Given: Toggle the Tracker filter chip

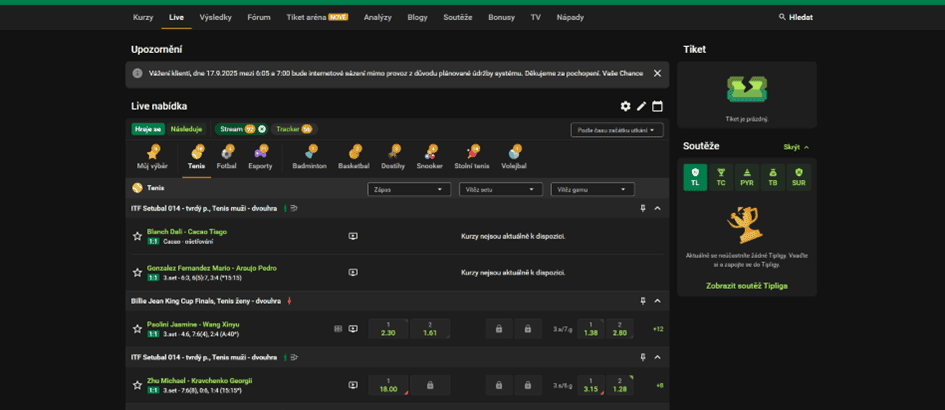Looking at the screenshot, I should pos(294,129).
